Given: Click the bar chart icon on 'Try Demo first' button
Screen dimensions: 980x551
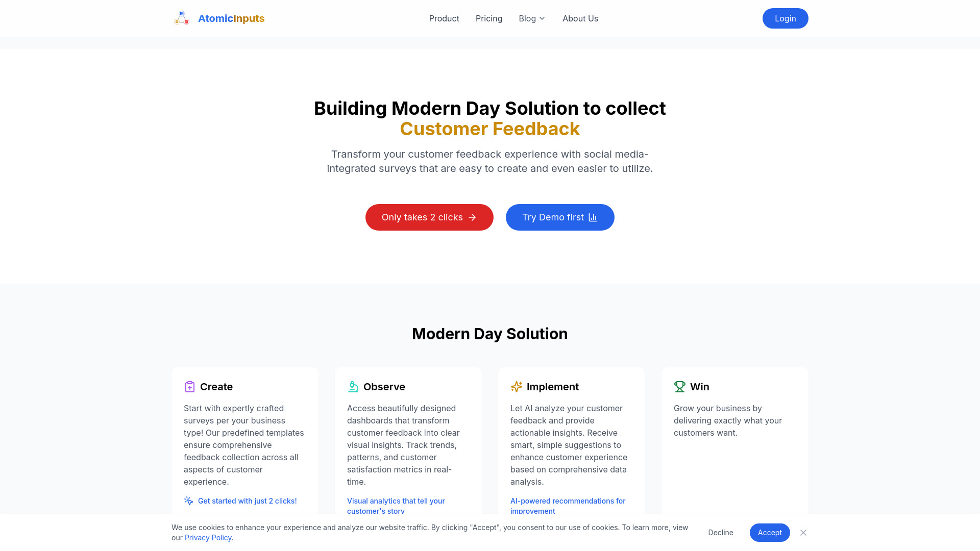Looking at the screenshot, I should pyautogui.click(x=593, y=217).
